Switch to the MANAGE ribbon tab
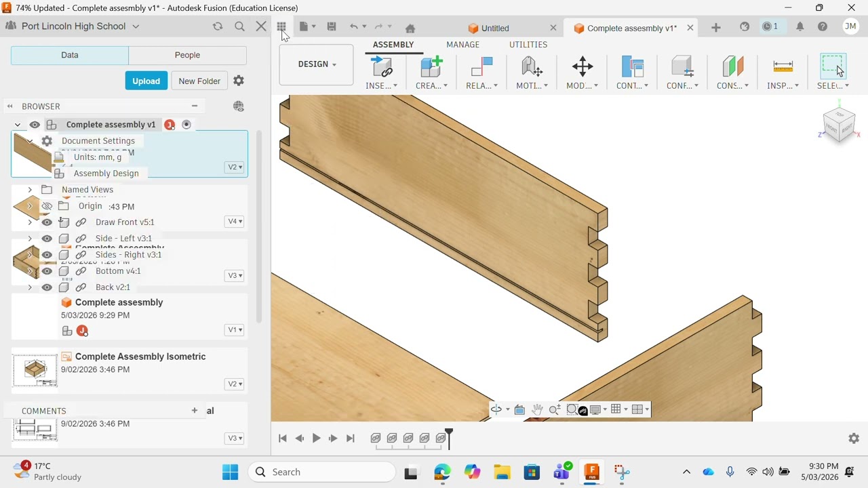868x488 pixels. click(462, 45)
